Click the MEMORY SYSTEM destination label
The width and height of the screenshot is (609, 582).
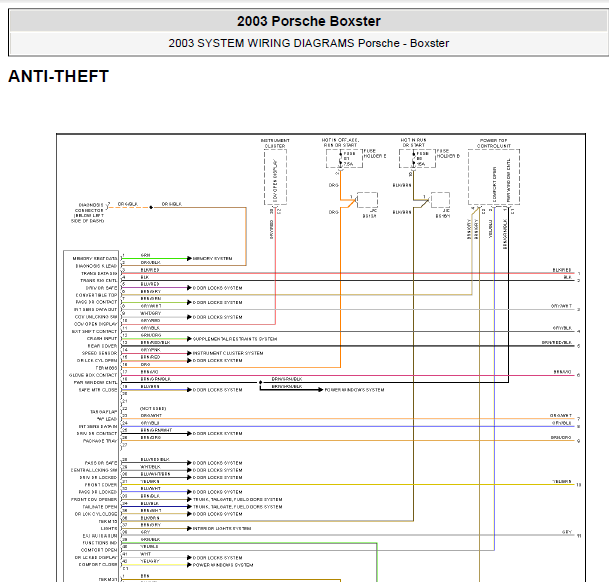[212, 258]
